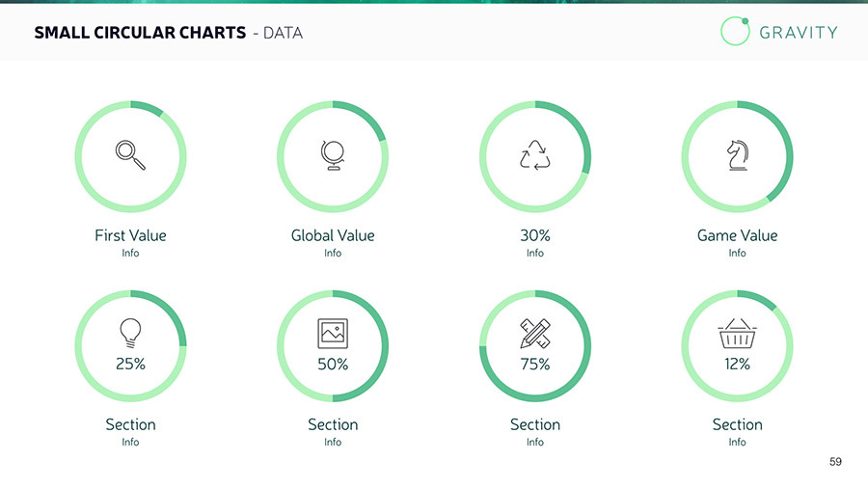868x488 pixels.
Task: Select the globe icon
Action: click(x=333, y=155)
